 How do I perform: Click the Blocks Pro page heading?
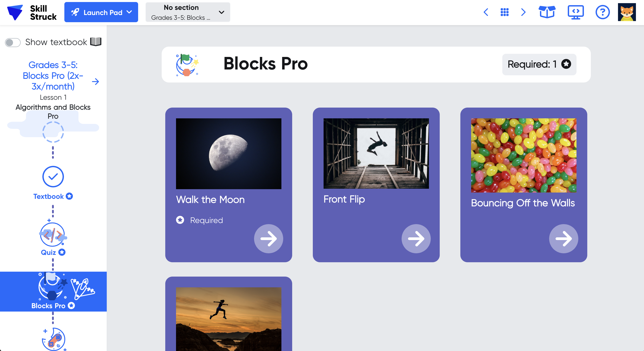coord(265,63)
